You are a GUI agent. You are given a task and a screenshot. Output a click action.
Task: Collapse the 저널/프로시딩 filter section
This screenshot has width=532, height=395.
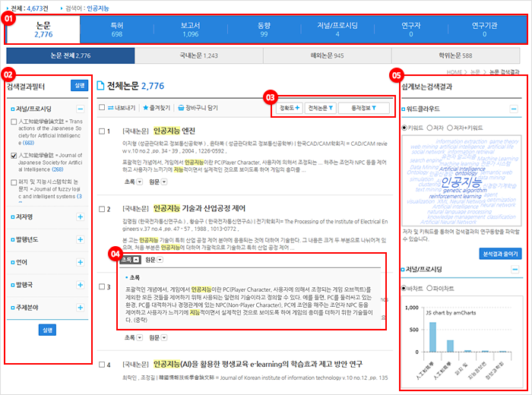(x=81, y=109)
